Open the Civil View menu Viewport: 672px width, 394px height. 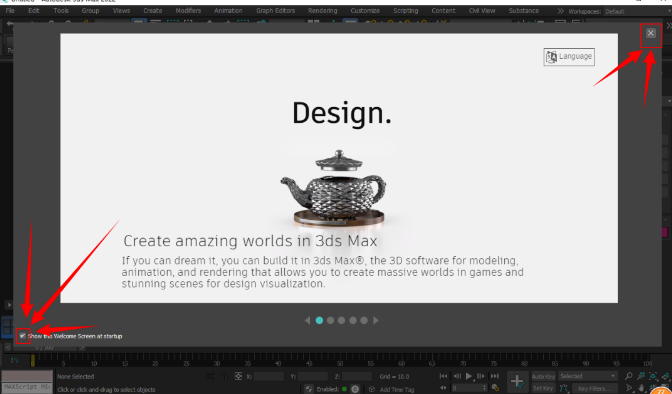(x=482, y=10)
